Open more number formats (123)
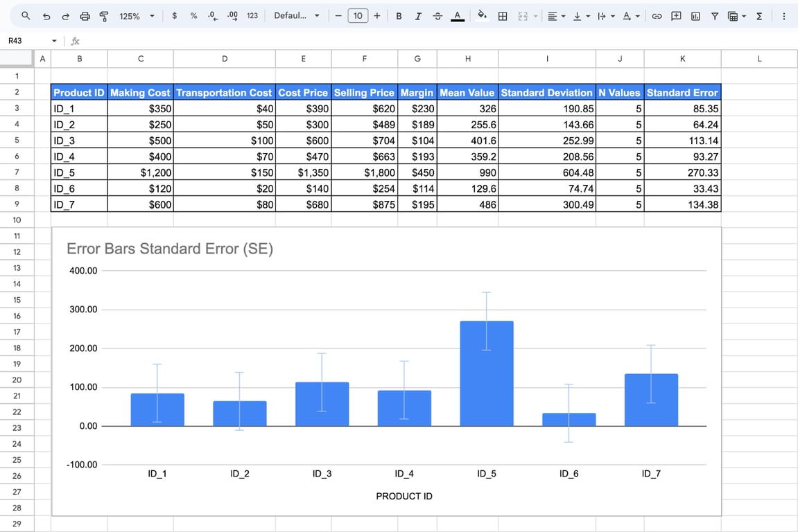Screen dimensions: 798x532 (x=252, y=16)
